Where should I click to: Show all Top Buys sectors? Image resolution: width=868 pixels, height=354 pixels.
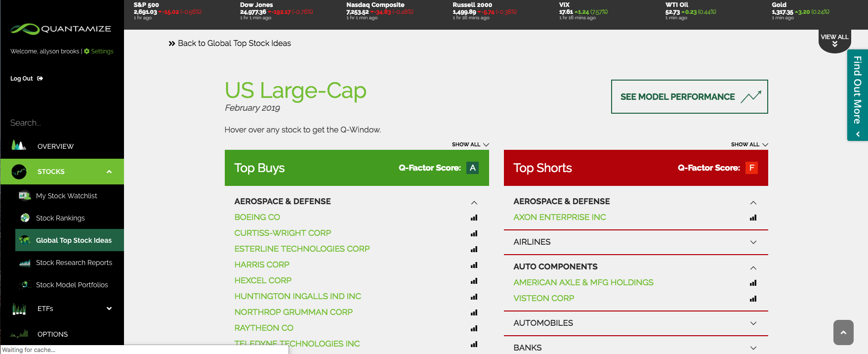click(470, 144)
